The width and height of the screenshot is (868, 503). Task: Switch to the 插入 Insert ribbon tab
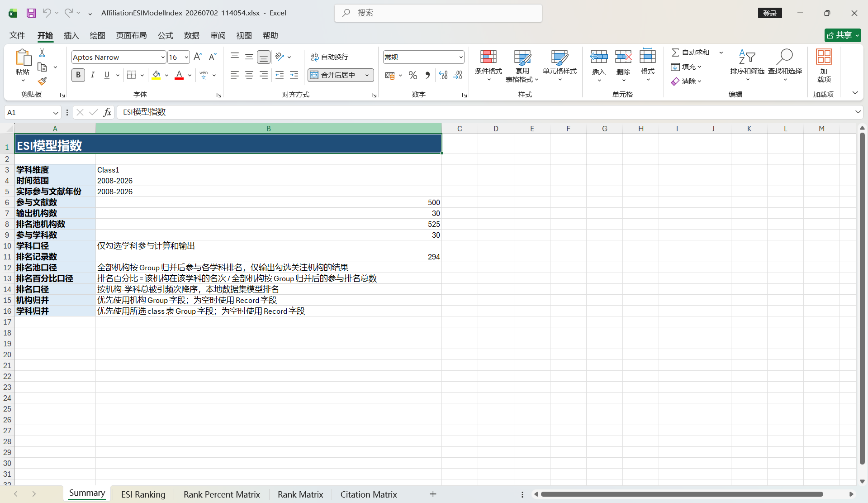pyautogui.click(x=71, y=35)
